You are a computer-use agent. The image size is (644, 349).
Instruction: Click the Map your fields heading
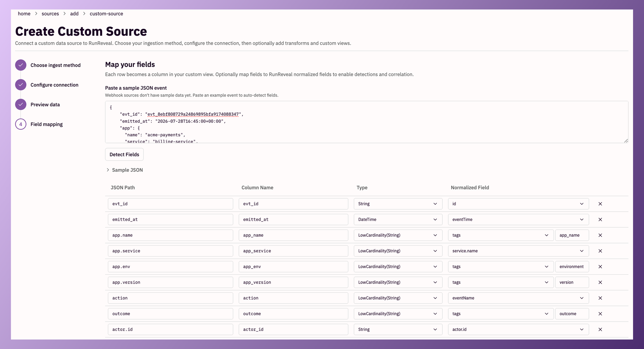(130, 64)
